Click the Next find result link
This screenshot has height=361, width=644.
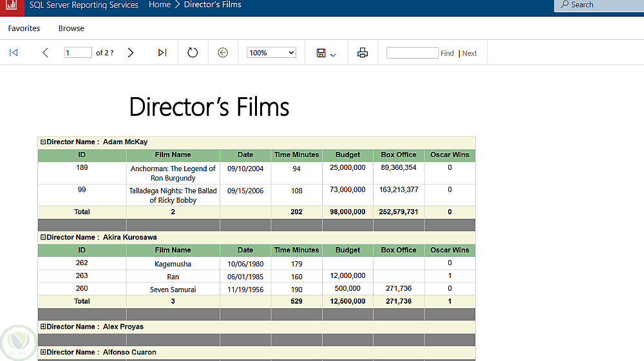469,53
